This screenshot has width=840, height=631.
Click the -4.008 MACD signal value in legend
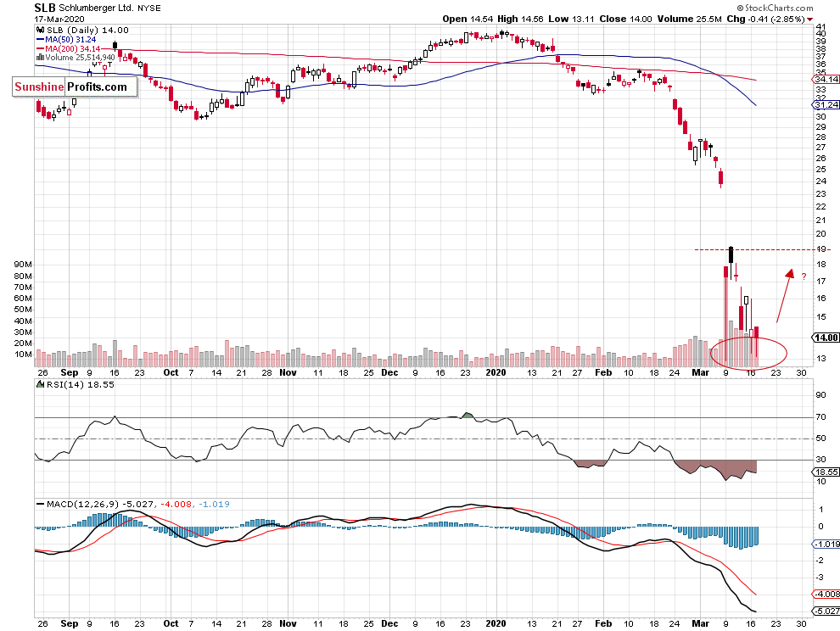(x=176, y=504)
